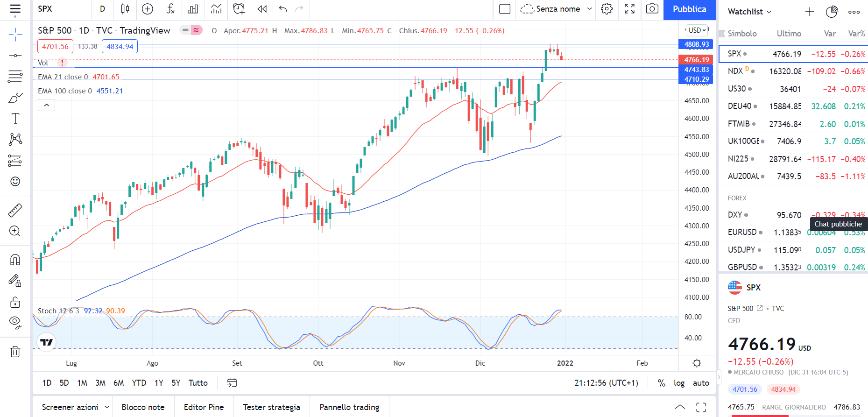Open the layout selection square icon
This screenshot has width=868, height=417.
tap(505, 9)
